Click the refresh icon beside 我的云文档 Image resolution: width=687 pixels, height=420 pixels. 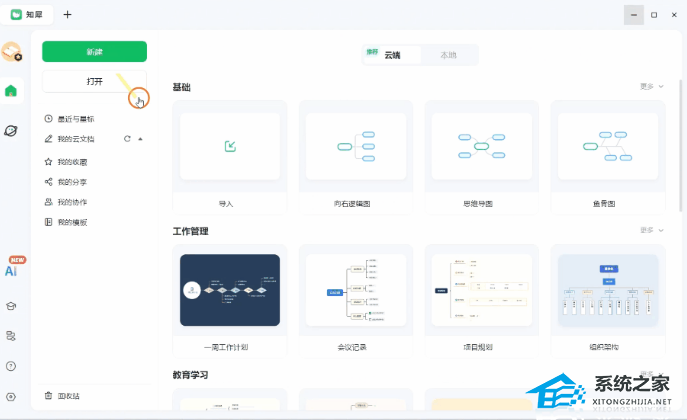coord(127,139)
